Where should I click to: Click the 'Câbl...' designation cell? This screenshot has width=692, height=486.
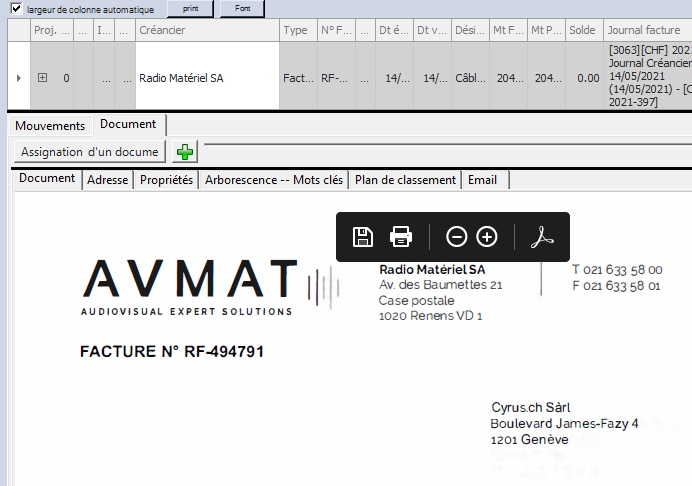point(470,78)
